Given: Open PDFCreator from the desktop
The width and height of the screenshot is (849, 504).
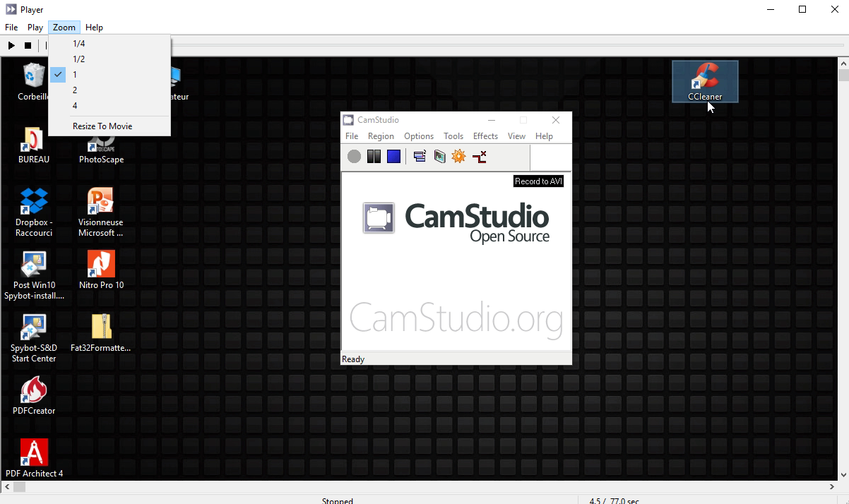Looking at the screenshot, I should pyautogui.click(x=33, y=389).
